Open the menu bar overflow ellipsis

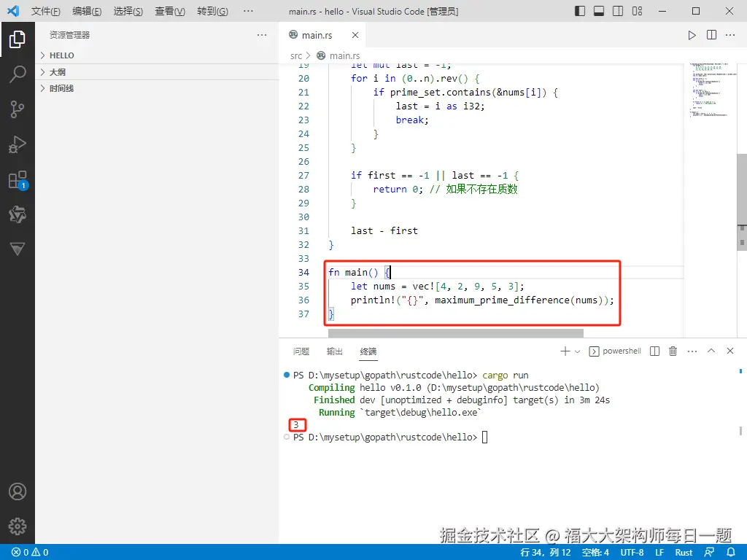click(248, 11)
